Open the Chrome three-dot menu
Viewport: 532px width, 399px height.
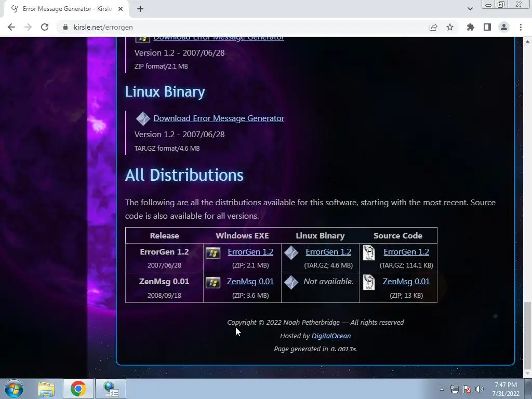[521, 27]
